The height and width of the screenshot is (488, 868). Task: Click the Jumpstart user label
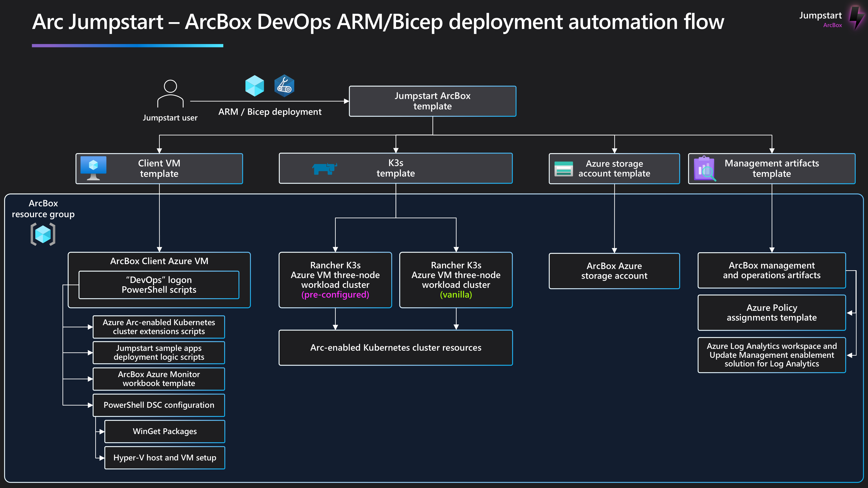point(170,118)
